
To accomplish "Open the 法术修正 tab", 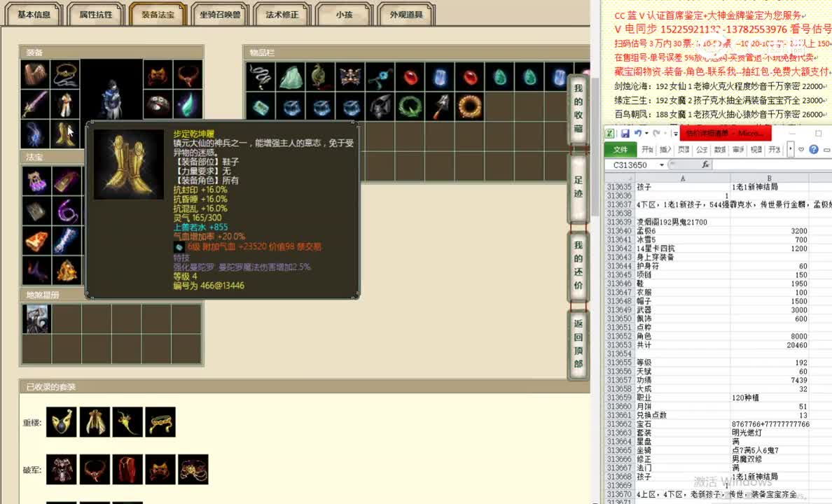I will pos(282,14).
